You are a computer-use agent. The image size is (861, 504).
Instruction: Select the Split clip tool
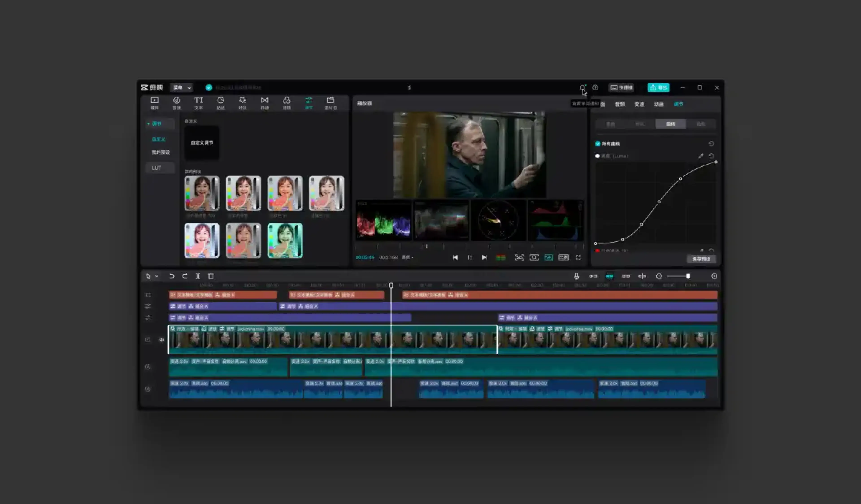pyautogui.click(x=198, y=276)
